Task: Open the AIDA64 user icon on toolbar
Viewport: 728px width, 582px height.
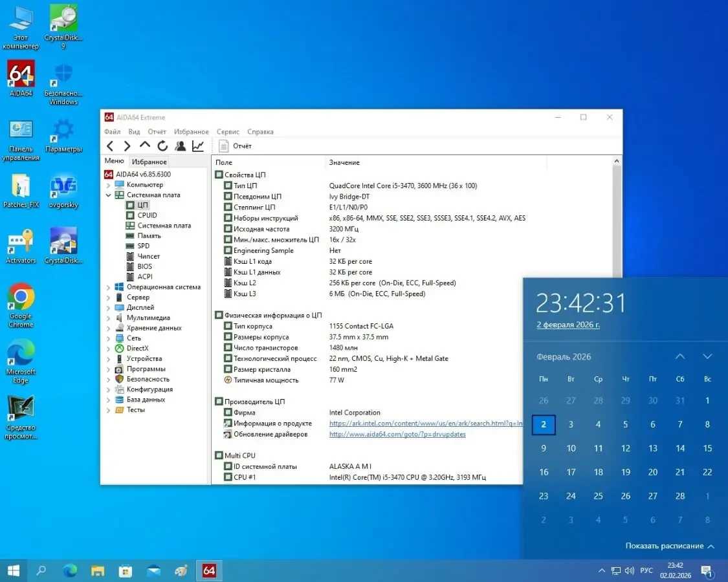Action: click(x=180, y=146)
